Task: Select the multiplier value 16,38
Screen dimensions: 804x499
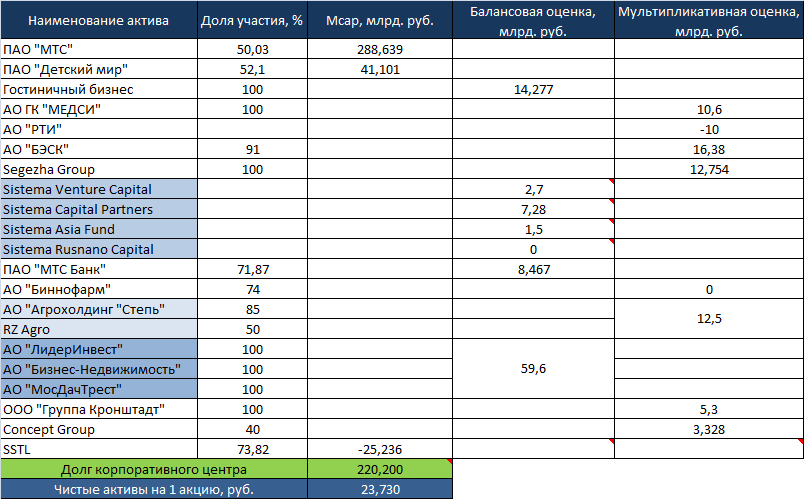Action: coord(709,149)
